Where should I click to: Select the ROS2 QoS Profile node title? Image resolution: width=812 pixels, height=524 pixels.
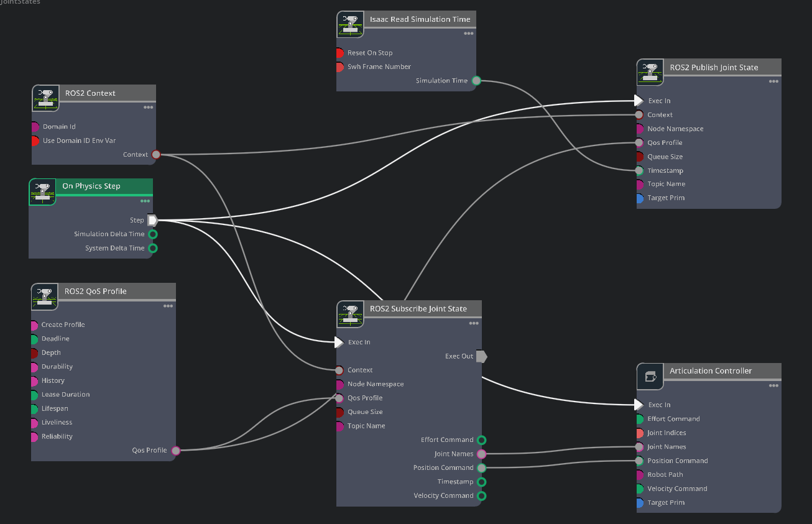[96, 291]
